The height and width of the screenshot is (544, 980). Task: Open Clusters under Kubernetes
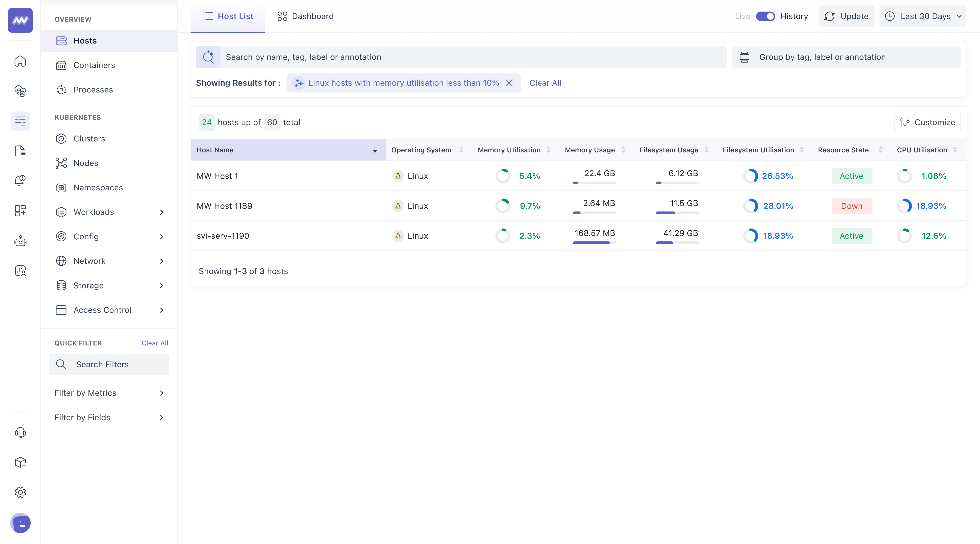[90, 138]
